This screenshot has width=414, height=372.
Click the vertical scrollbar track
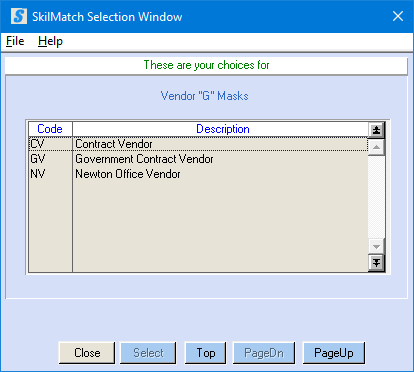click(x=376, y=197)
